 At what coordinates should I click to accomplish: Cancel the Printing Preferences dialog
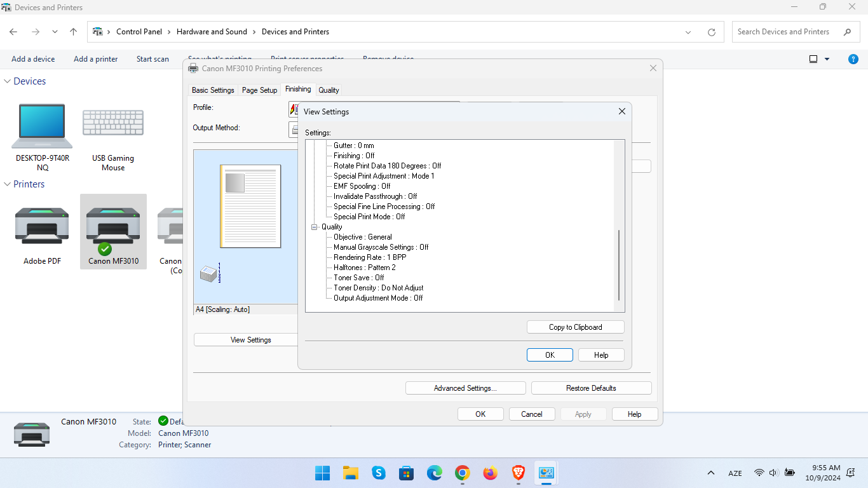click(532, 414)
